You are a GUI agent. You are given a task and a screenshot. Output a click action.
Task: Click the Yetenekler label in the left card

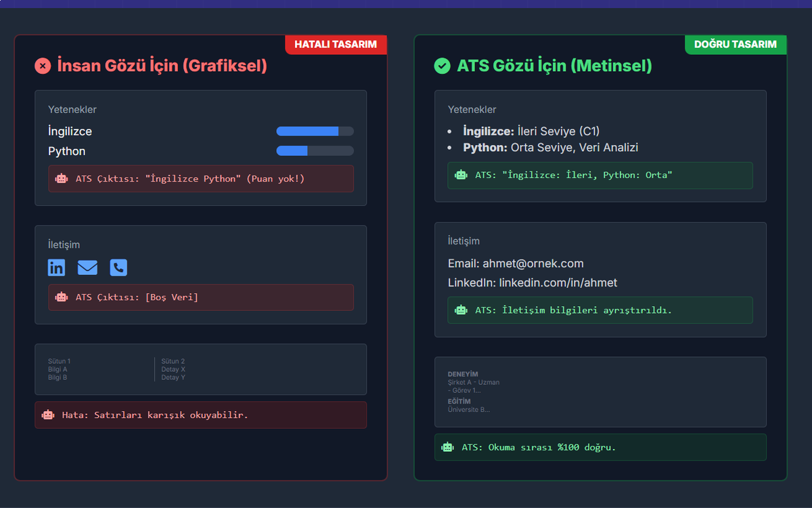[x=72, y=110]
